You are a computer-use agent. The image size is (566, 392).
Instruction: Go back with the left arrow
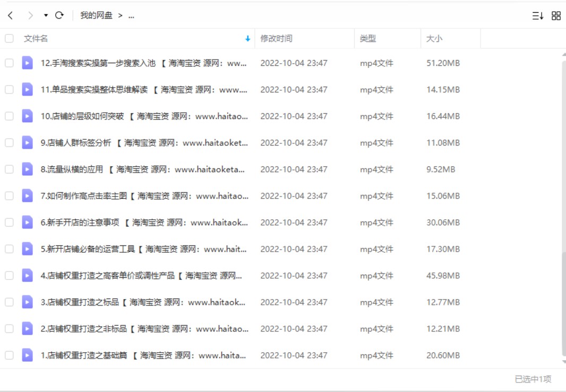[x=11, y=15]
